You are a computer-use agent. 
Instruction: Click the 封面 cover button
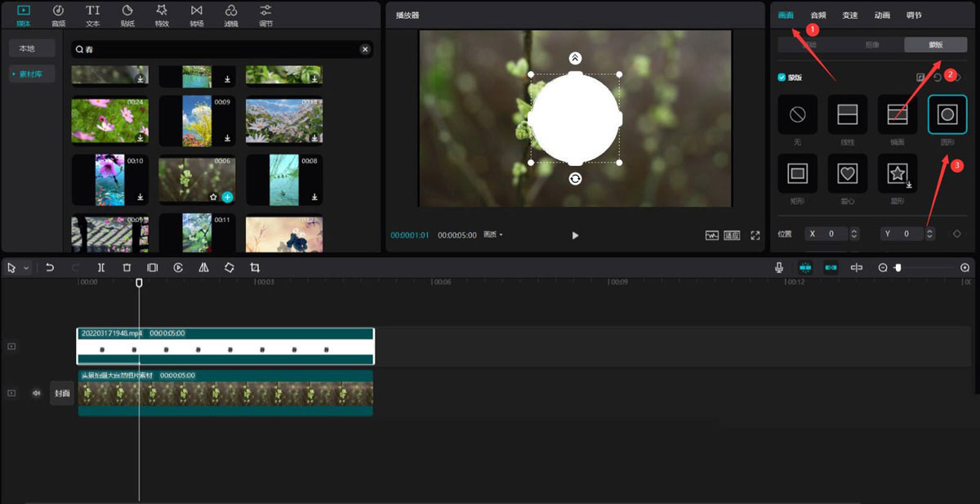(62, 393)
